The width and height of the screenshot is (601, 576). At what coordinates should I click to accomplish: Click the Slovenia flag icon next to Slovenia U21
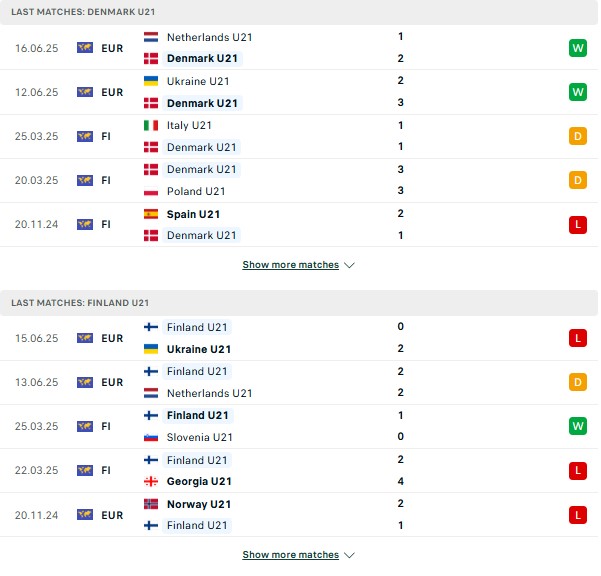(151, 437)
